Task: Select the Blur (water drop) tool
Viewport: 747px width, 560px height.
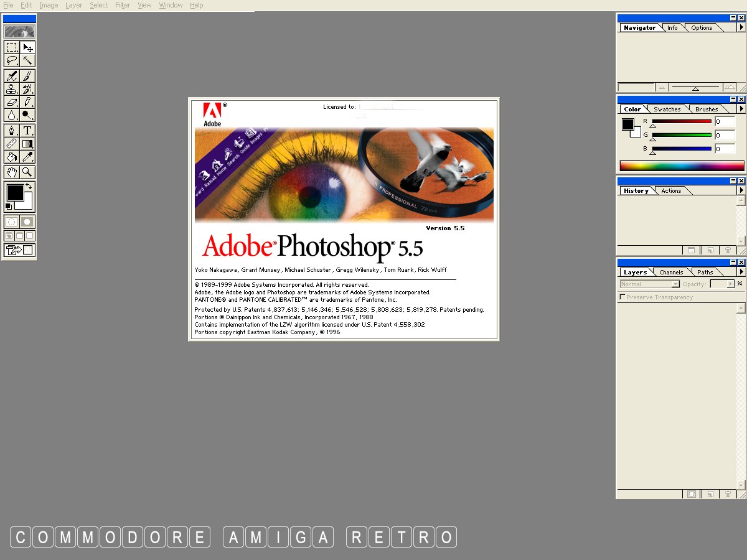Action: 12,115
